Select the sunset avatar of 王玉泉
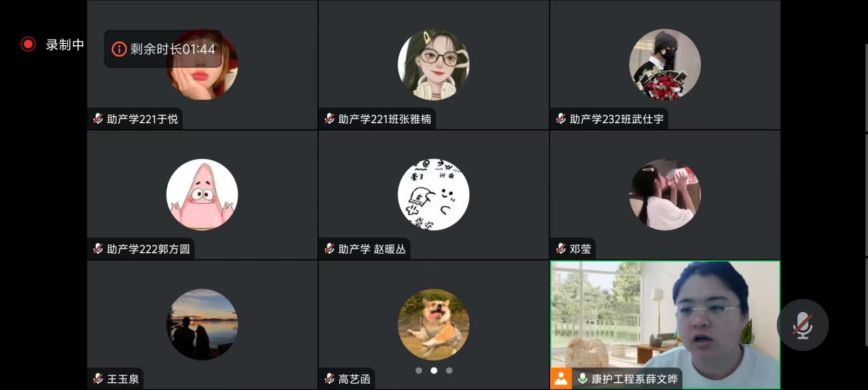 coord(202,324)
